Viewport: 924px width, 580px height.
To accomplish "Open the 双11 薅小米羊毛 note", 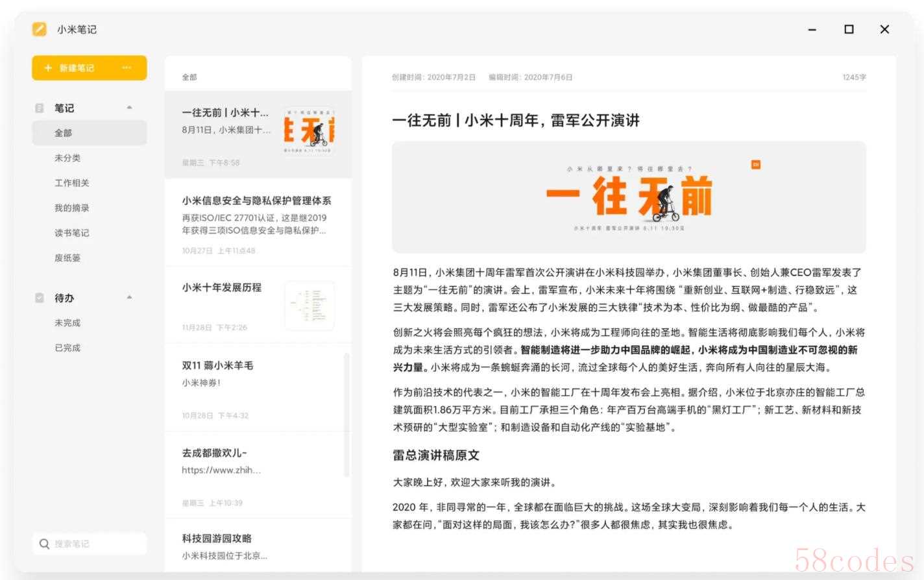I will coord(258,387).
